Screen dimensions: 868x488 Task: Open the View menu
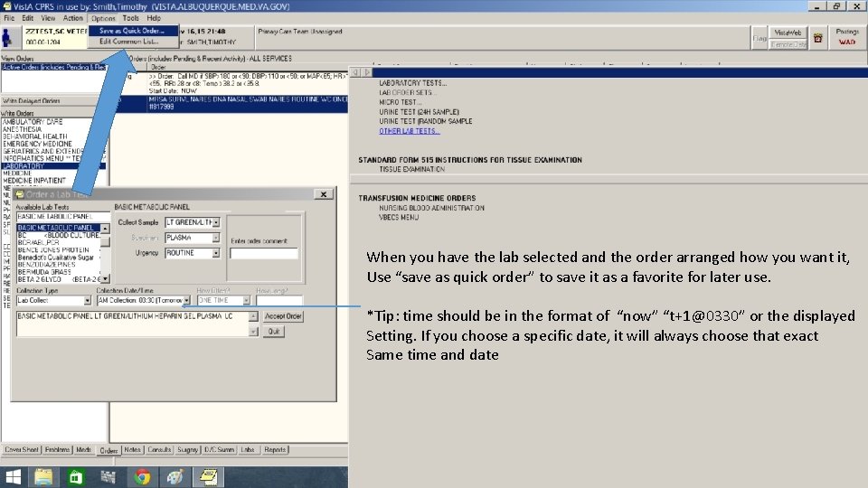48,18
